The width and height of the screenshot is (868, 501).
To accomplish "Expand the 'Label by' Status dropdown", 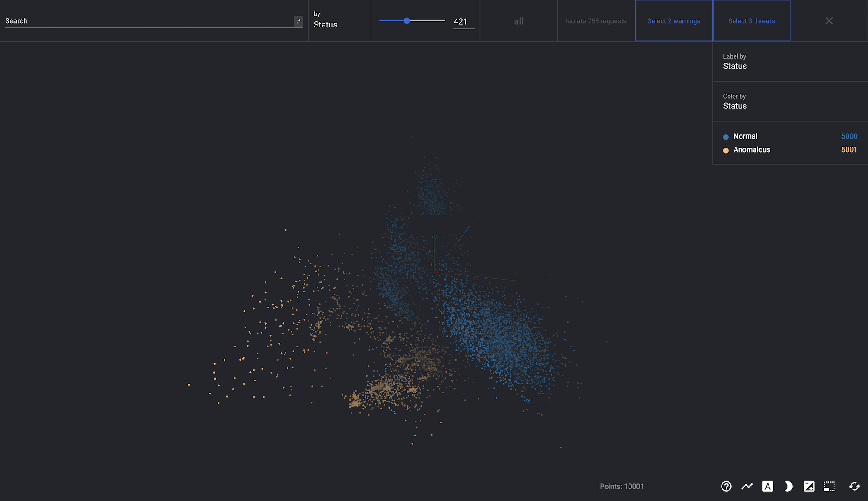I will pos(790,62).
